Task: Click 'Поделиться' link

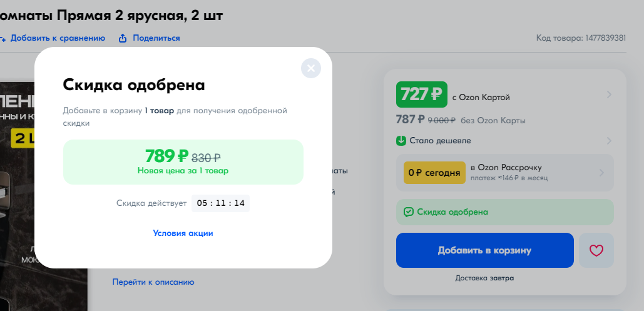Action: click(x=156, y=38)
